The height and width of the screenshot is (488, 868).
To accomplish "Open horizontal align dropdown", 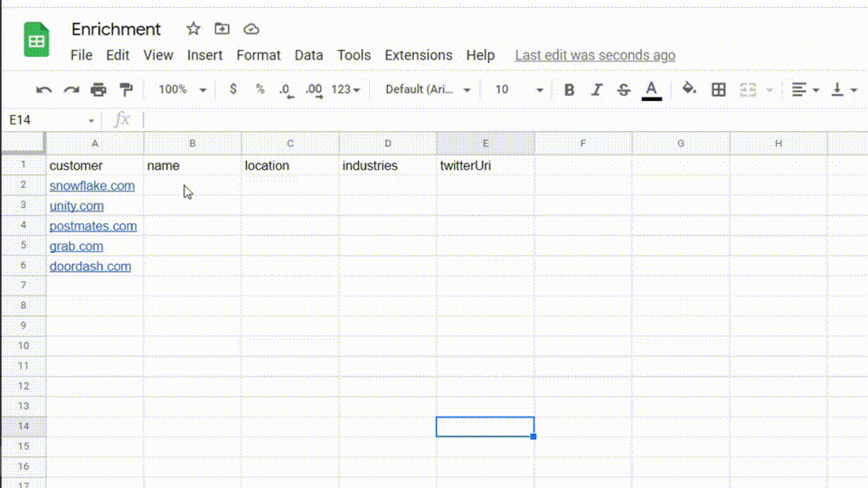I will (805, 89).
